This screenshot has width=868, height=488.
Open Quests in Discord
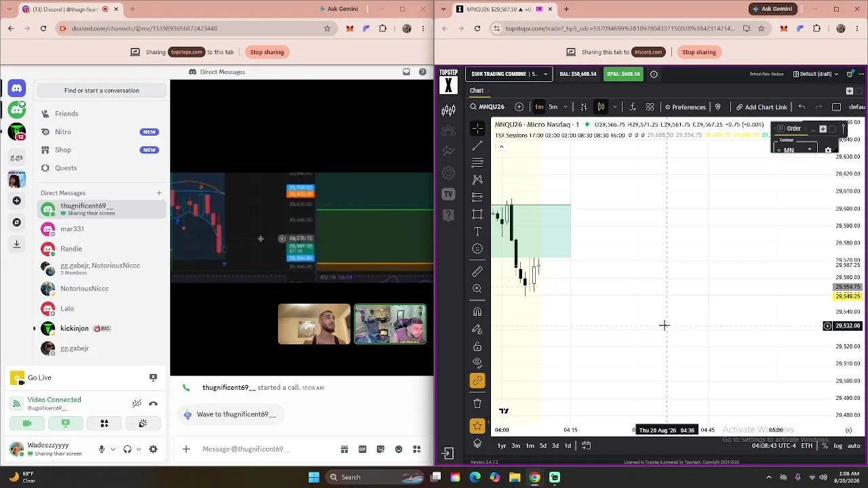click(x=102, y=168)
